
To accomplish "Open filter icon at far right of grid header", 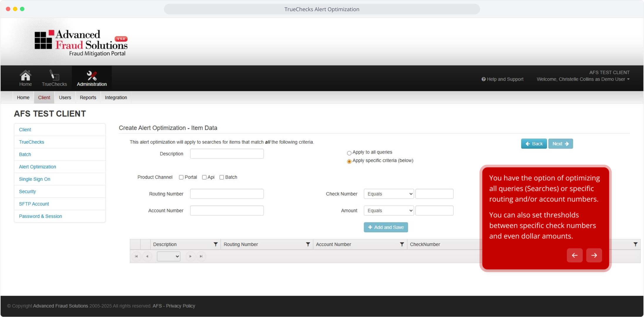I will (635, 244).
